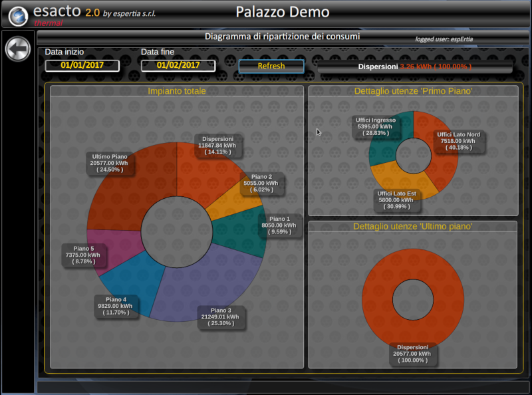Click the Dispersioni 11847.84 kWh label
Screen dimensions: 532x395
(x=217, y=146)
